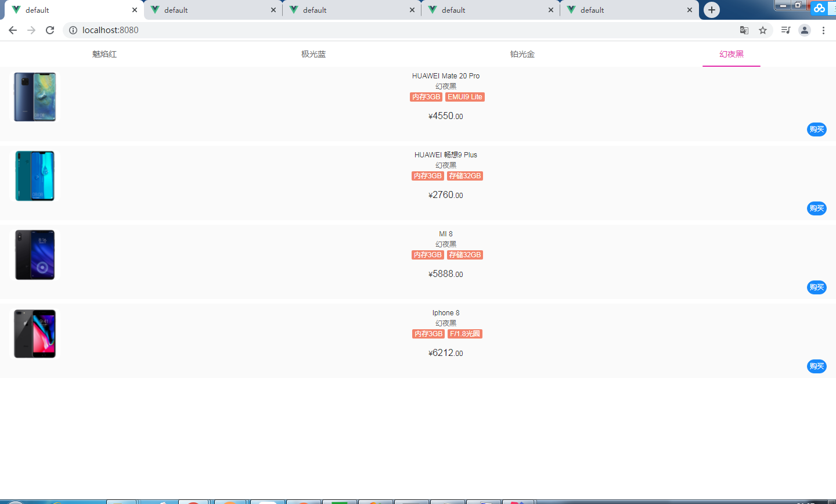Viewport: 836px width, 504px height.
Task: Open MI 8 product image
Action: tap(35, 255)
